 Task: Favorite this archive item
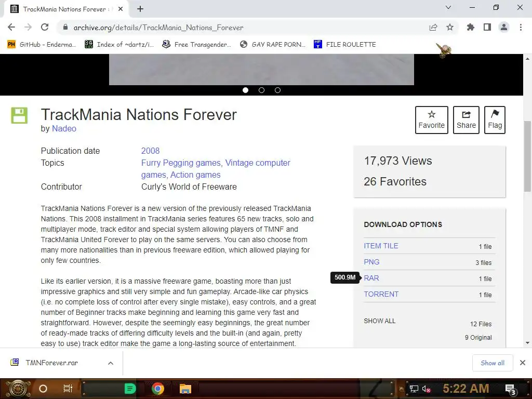click(432, 120)
